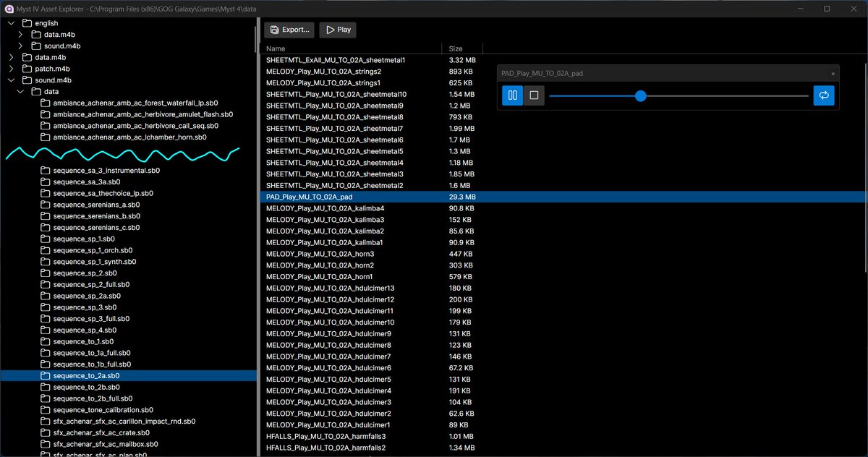Click the Play toolbar button
Screen dimensions: 868x457
coord(338,30)
